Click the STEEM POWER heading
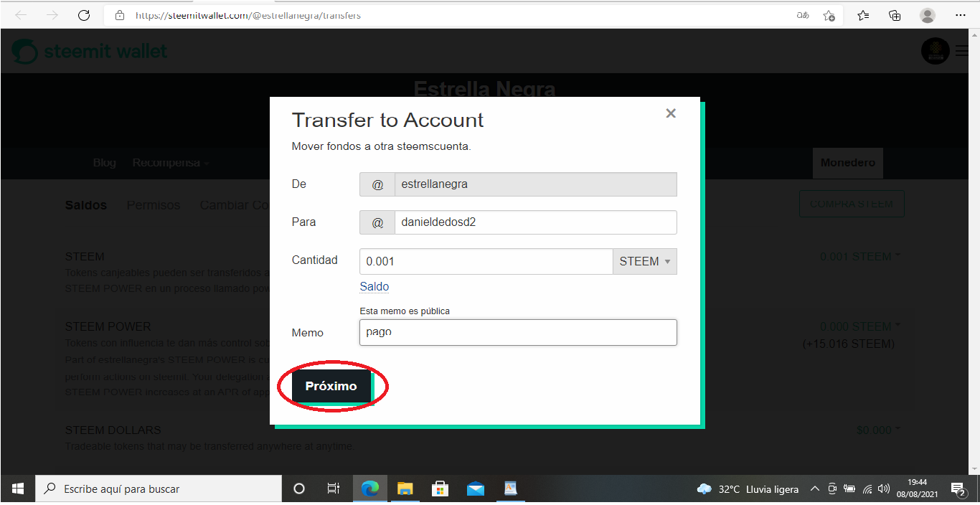980x505 pixels. coord(108,327)
